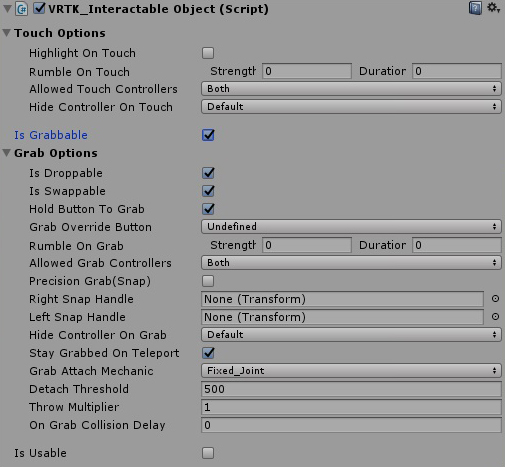The height and width of the screenshot is (467, 505).
Task: Click the Highlight On Touch label
Action: click(x=82, y=53)
